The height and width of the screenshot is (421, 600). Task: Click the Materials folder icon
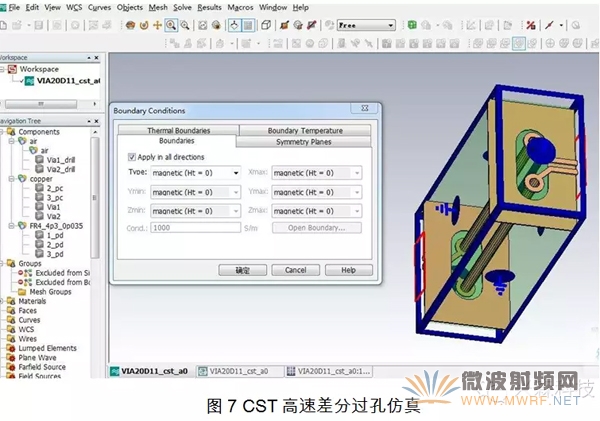[11, 301]
